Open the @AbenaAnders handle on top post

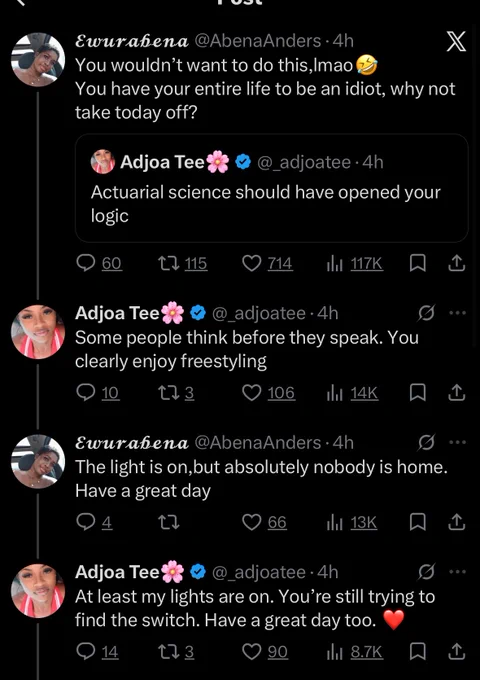(258, 41)
